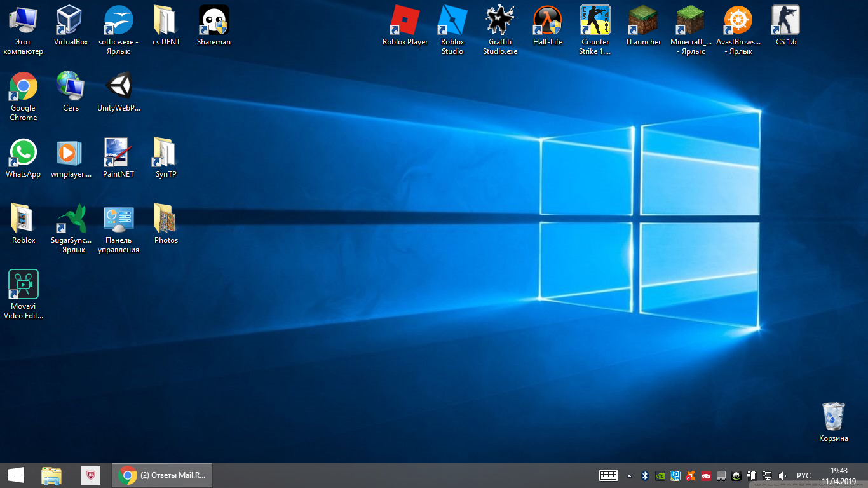Launch the AvastBrowser shortcut icon
This screenshot has width=868, height=488.
pos(738,30)
